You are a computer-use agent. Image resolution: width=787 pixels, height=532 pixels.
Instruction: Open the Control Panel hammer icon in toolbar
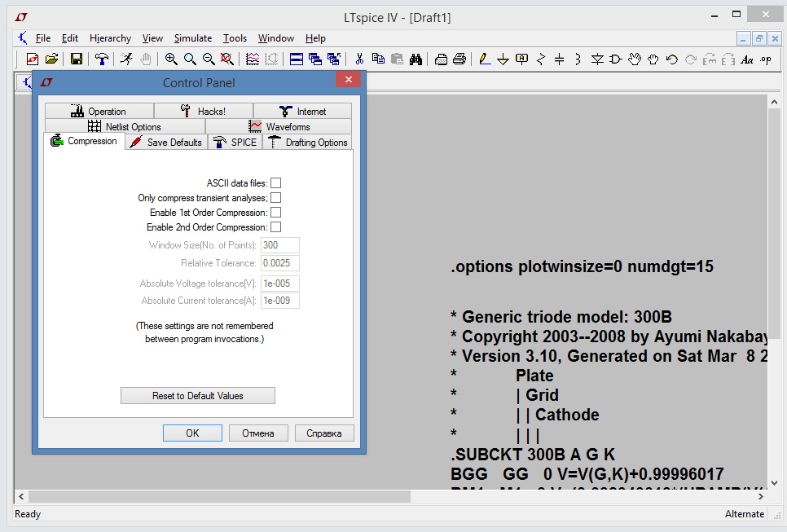click(102, 59)
